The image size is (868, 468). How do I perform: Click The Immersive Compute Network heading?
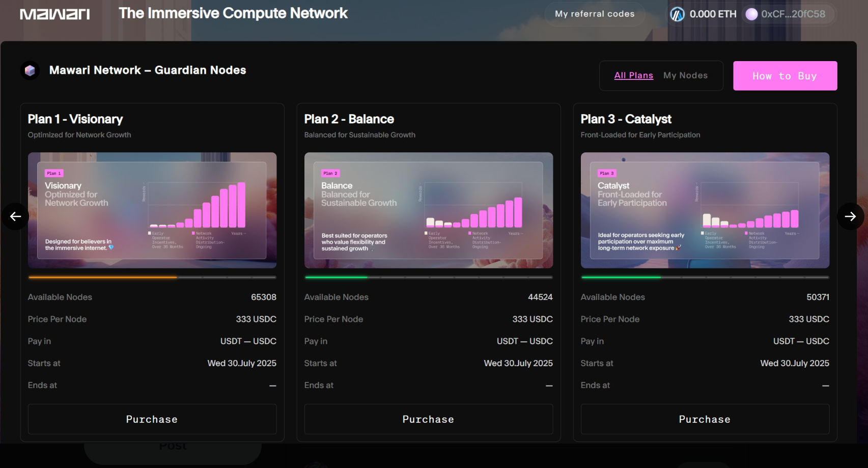[233, 13]
